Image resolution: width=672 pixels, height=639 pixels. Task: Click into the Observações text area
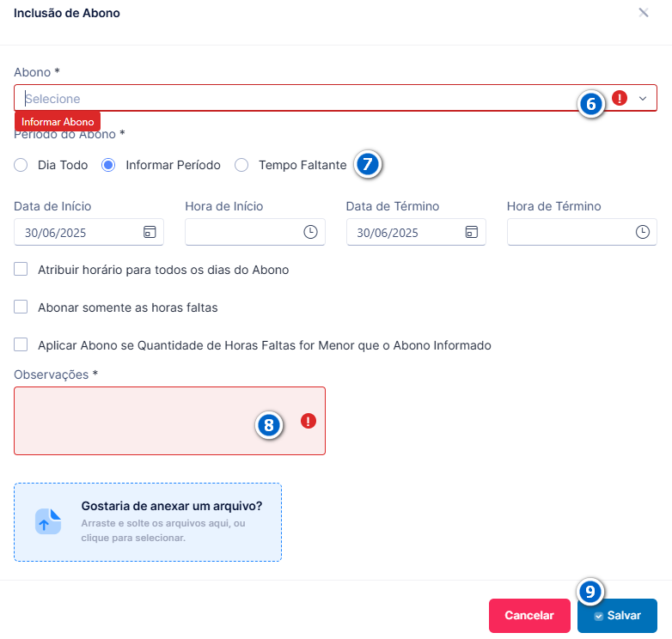169,421
